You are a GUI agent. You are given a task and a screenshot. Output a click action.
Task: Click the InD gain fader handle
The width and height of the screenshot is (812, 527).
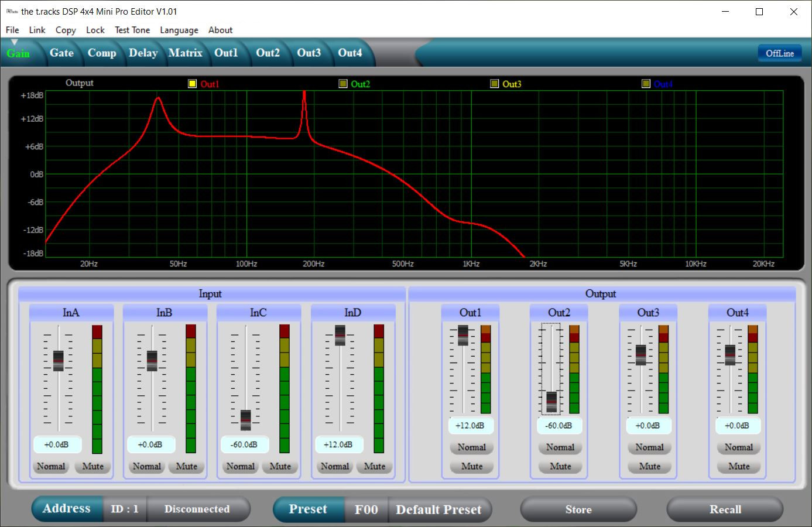pyautogui.click(x=340, y=336)
